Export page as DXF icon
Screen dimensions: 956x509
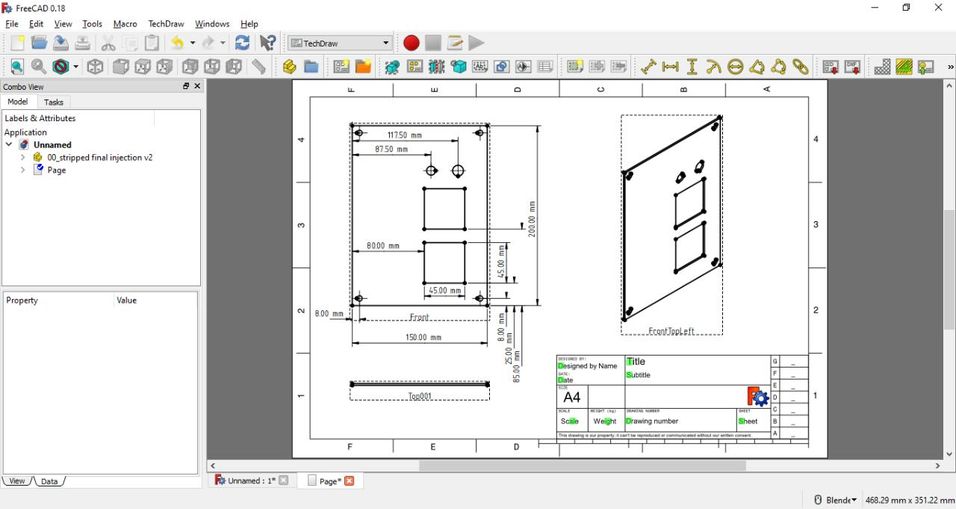click(852, 66)
